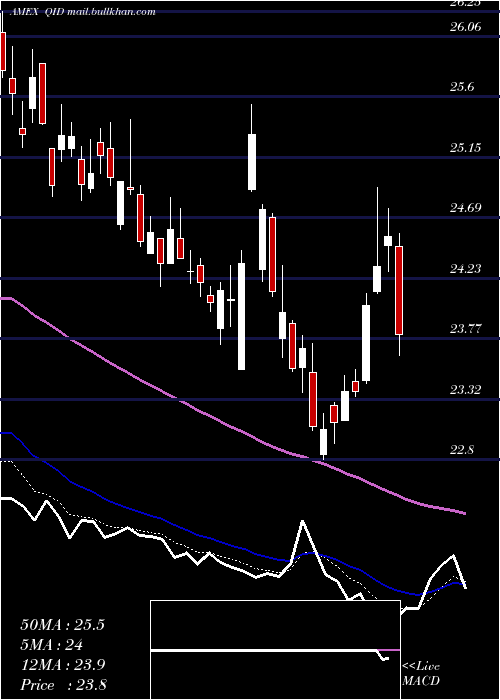Click the 26.06 price axis label
Screen dimensions: 500x700
[466, 27]
